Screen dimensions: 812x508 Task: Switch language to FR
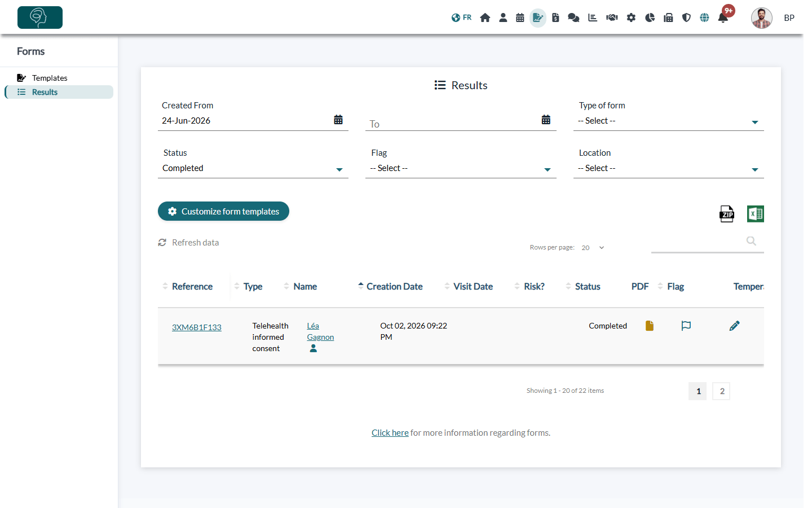click(461, 17)
